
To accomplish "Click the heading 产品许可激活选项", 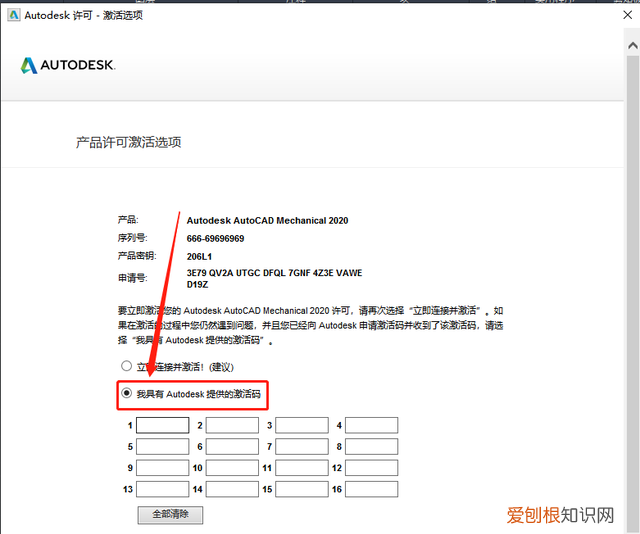I will (x=129, y=142).
